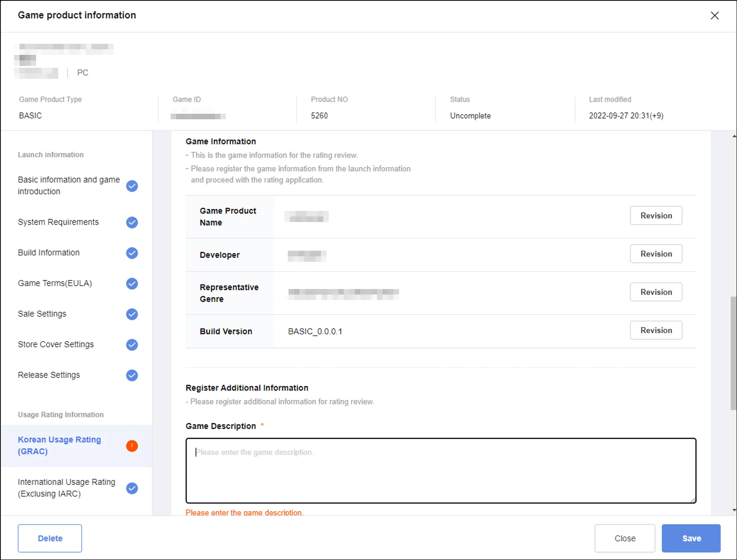Image resolution: width=737 pixels, height=560 pixels.
Task: Click Revision for Representative Genre
Action: [x=656, y=292]
